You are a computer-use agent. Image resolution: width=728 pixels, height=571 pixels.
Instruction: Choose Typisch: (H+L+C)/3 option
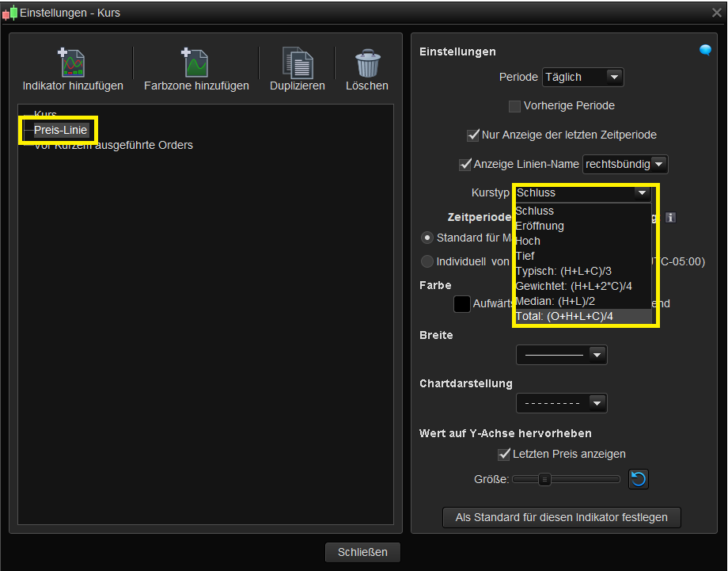coord(583,272)
